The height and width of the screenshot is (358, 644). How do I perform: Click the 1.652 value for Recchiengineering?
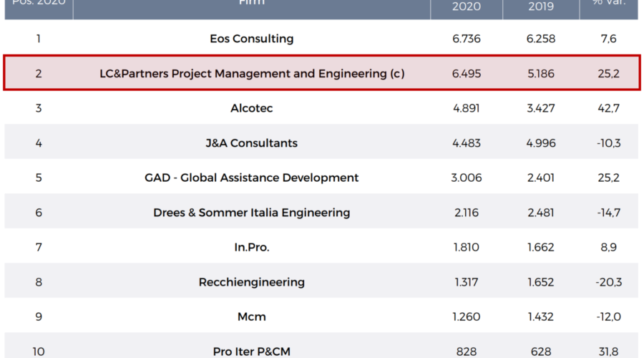541,282
